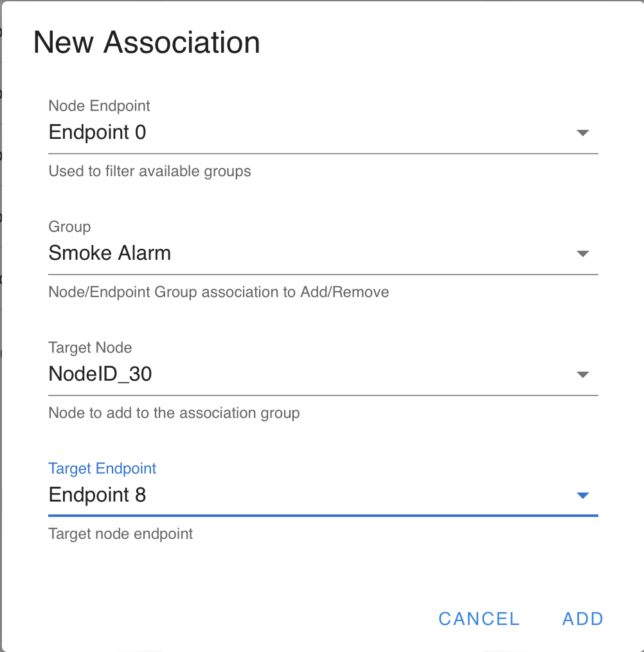The image size is (644, 652).
Task: Add the new association
Action: [x=582, y=619]
